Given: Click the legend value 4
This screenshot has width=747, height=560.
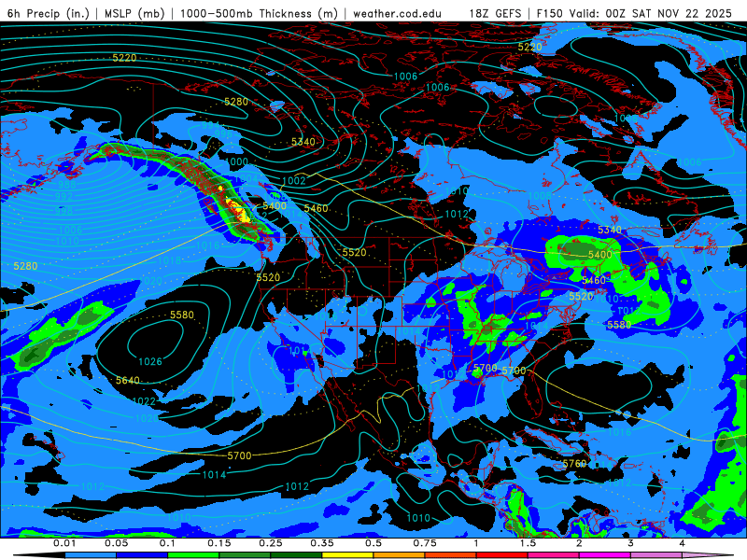Looking at the screenshot, I should (682, 543).
